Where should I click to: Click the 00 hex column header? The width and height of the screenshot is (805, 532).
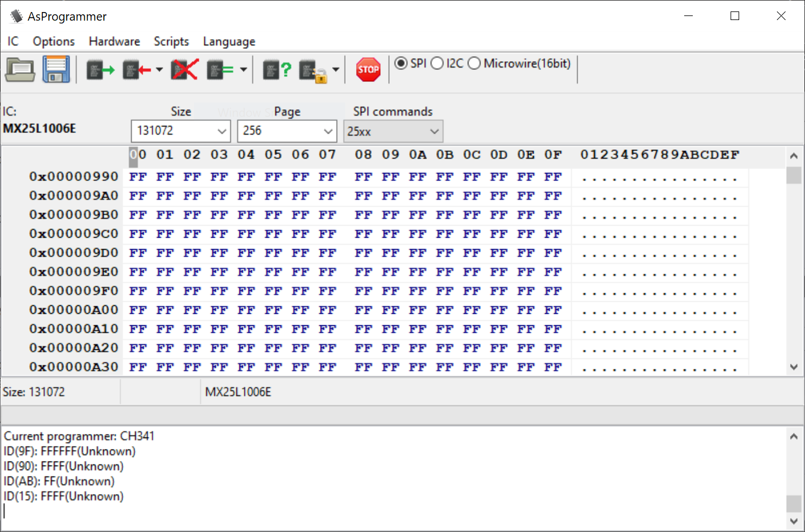[138, 155]
